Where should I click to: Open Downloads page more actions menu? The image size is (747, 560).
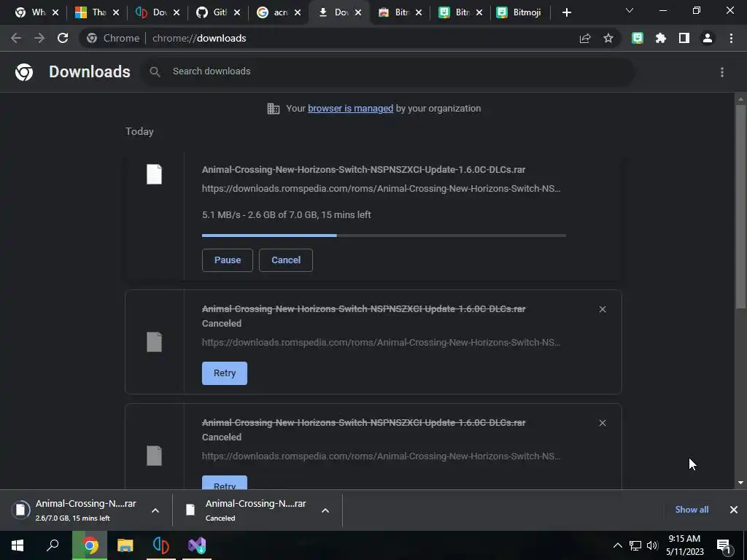[722, 72]
